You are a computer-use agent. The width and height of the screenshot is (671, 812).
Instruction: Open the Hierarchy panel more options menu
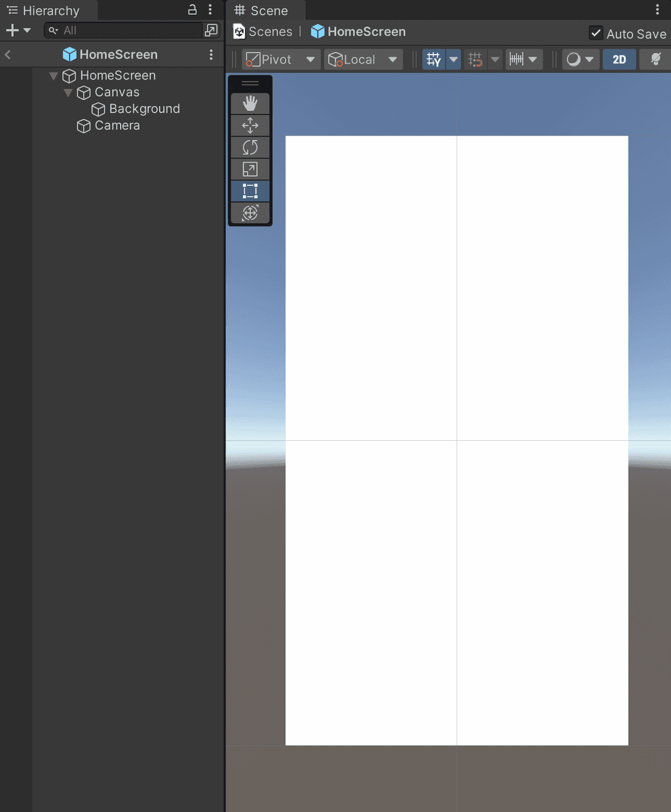pos(210,9)
